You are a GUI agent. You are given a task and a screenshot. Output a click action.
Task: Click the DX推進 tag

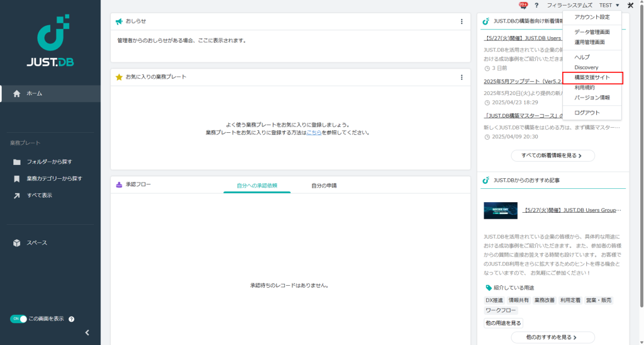[494, 300]
